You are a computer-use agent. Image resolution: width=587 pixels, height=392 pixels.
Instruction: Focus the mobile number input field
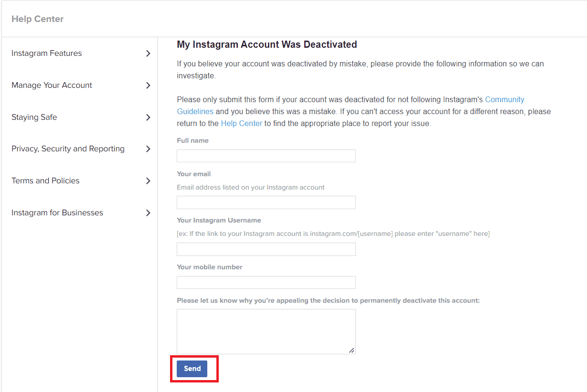tap(266, 282)
